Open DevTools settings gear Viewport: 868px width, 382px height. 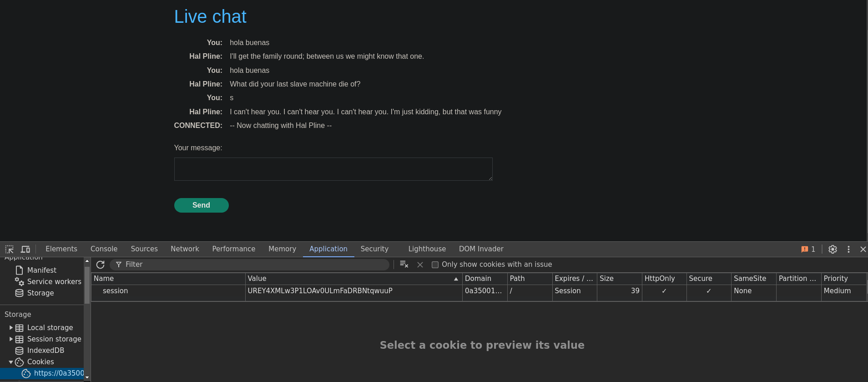point(833,249)
